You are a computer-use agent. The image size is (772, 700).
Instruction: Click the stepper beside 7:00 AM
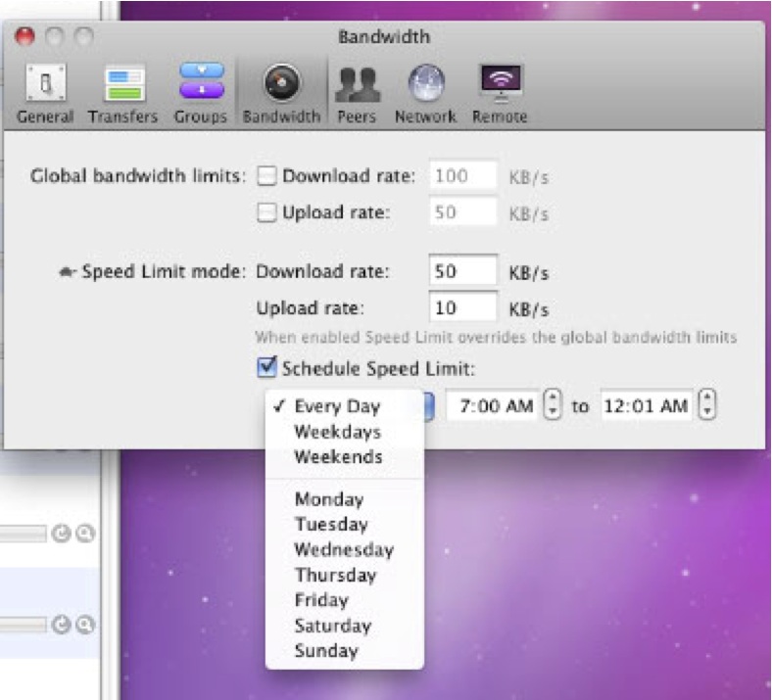[553, 404]
